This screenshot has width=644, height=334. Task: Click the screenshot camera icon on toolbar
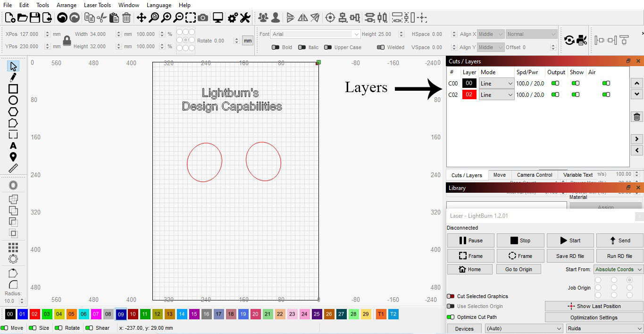202,17
